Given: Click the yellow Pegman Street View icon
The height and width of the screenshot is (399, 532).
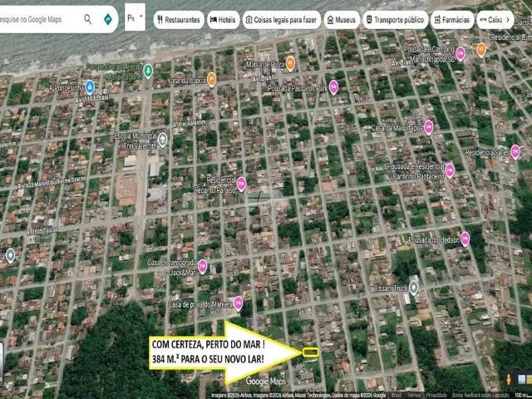Looking at the screenshot, I should coord(509,379).
